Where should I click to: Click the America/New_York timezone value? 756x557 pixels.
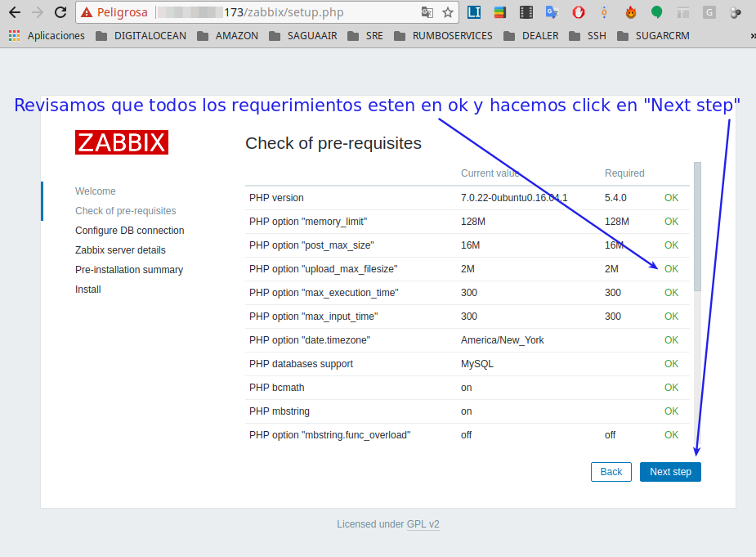click(x=502, y=339)
